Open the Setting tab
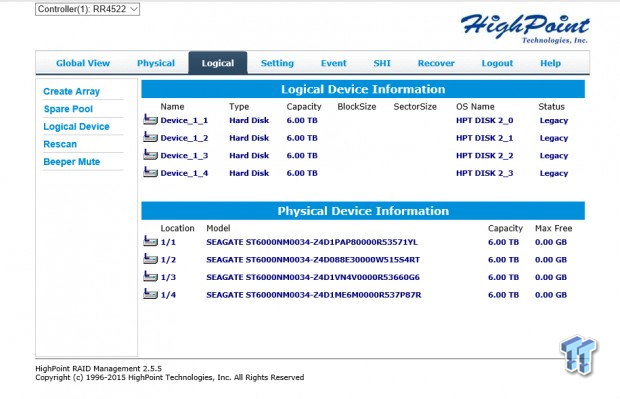The width and height of the screenshot is (620, 399). point(277,63)
